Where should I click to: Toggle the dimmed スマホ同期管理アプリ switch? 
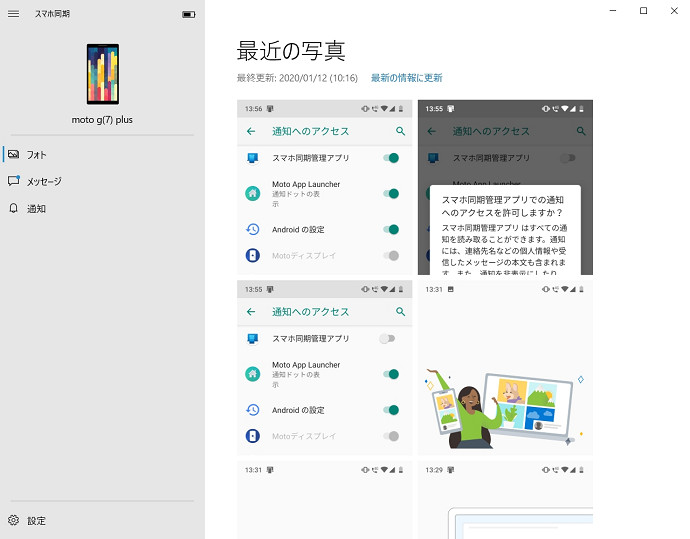tap(568, 158)
